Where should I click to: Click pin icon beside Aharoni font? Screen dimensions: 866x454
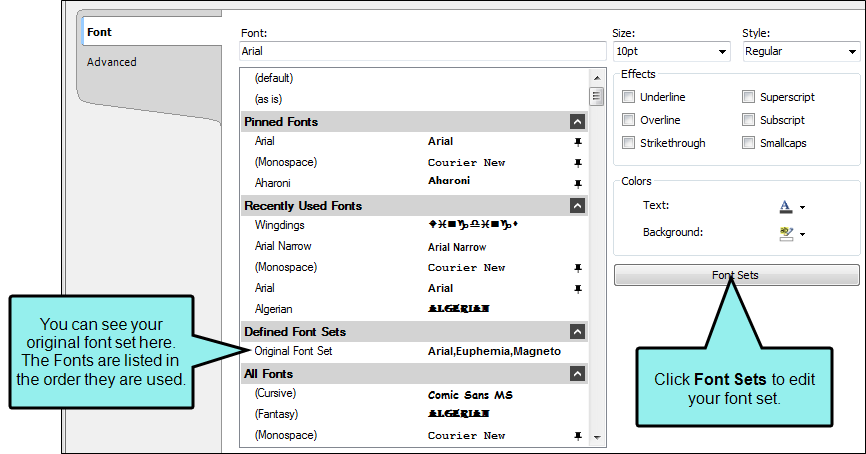(578, 183)
